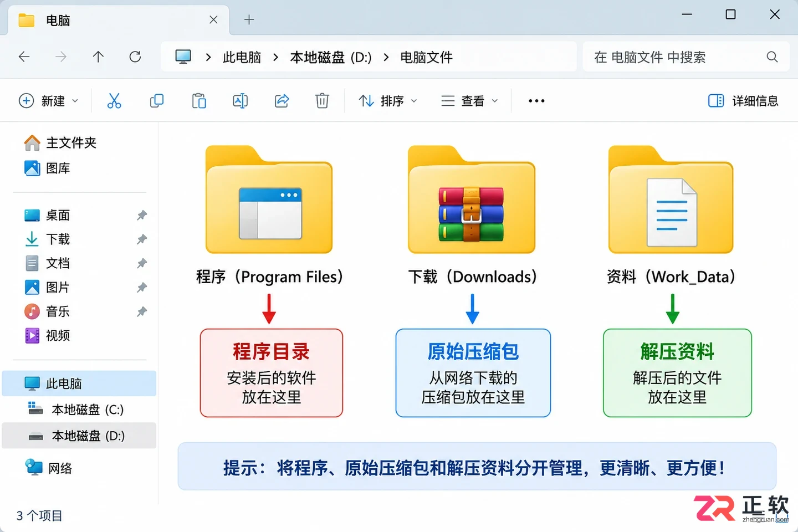Viewport: 798px width, 532px height.
Task: Click the search magnifier icon
Action: coord(772,57)
